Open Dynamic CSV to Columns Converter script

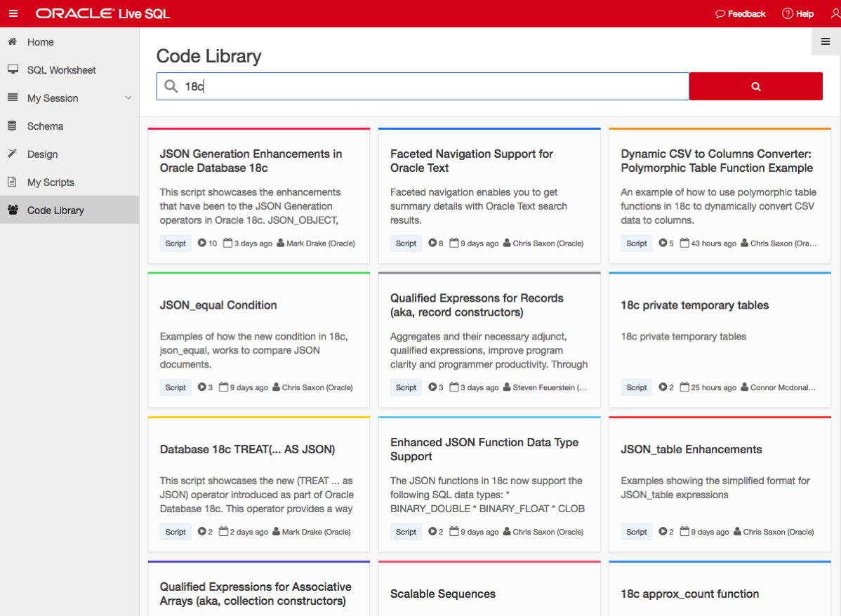click(717, 161)
